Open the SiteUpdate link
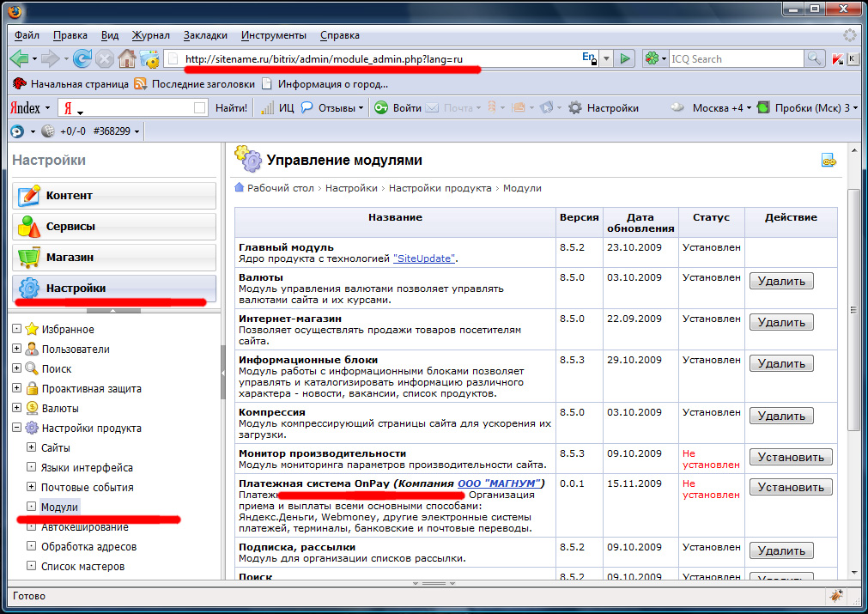The height and width of the screenshot is (614, 868). 425,258
